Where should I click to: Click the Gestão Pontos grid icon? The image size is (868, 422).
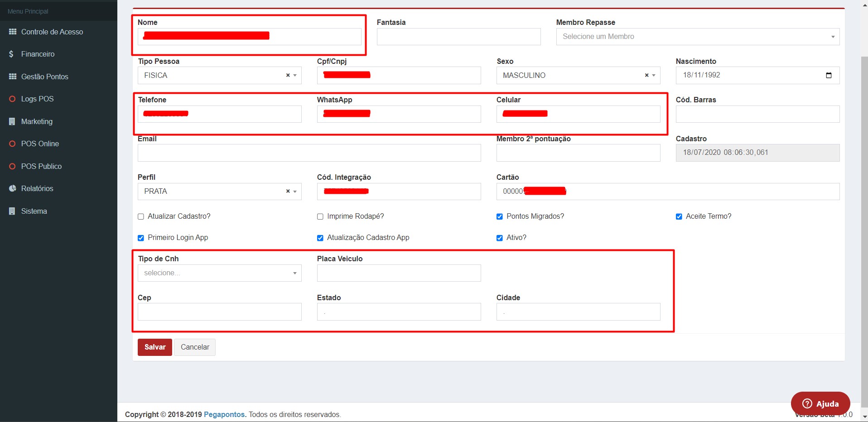(x=13, y=77)
